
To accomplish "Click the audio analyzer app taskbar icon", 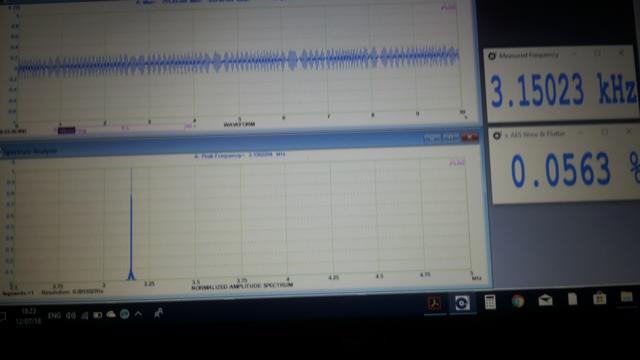I will 462,303.
